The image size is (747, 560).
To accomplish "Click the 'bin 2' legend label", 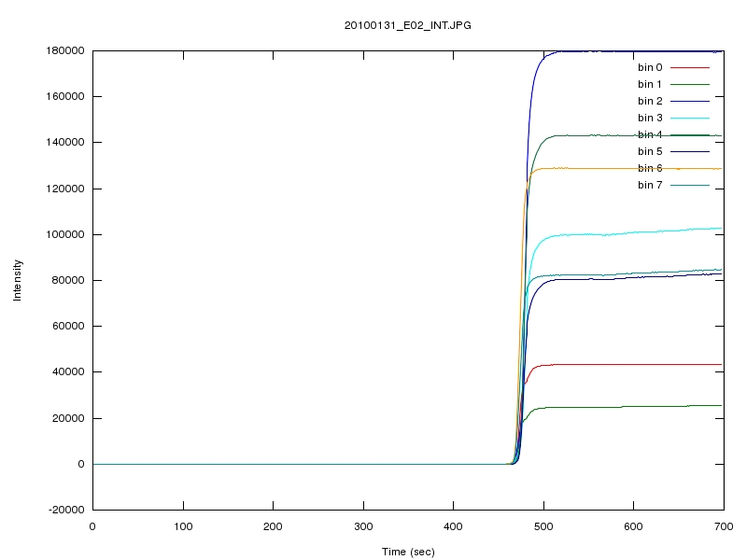I will coord(650,101).
